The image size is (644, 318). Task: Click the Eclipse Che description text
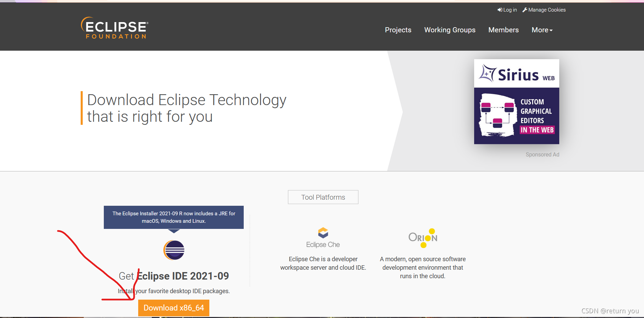point(323,263)
